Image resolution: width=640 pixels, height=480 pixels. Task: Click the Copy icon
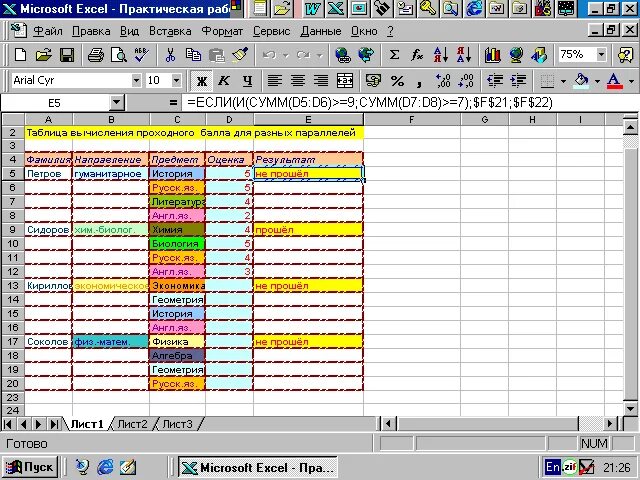(x=193, y=54)
